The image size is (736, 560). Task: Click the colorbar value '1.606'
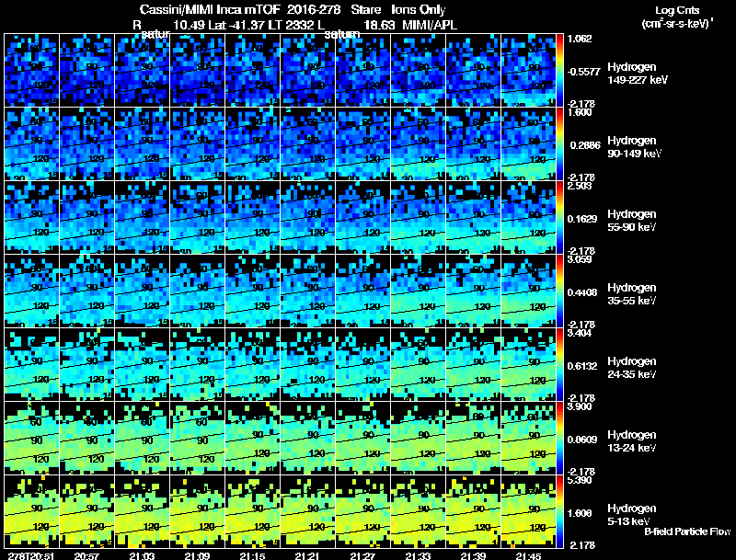tap(580, 513)
